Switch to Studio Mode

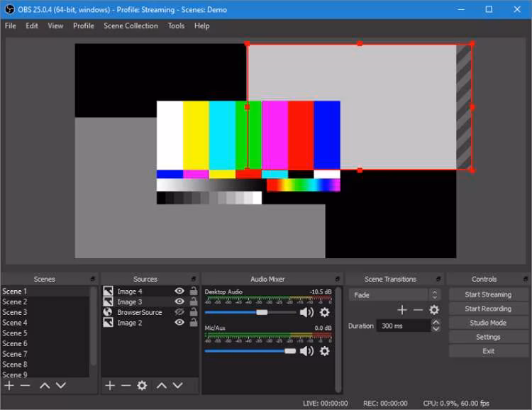coord(488,323)
